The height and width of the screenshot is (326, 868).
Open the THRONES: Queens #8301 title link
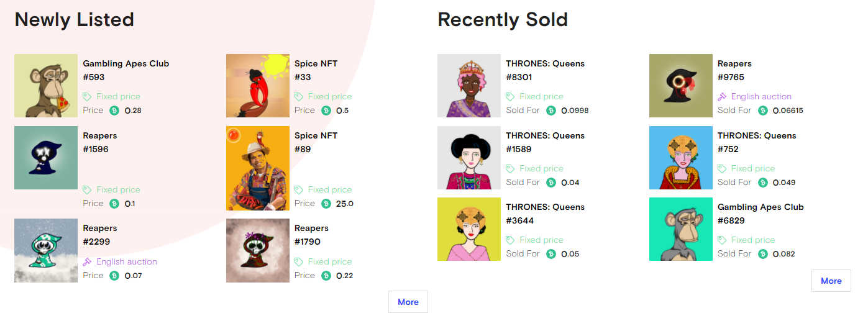(546, 70)
